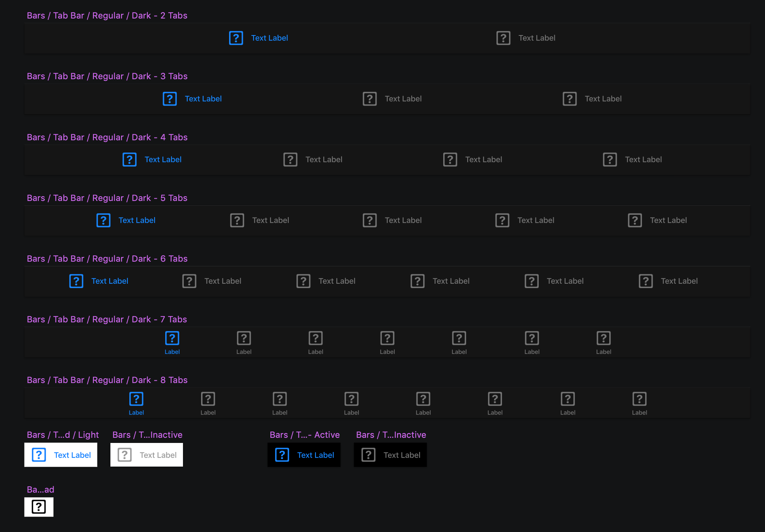Select frame title 'Bars / Tab Bar / Regular / Dark - 6 Tabs'
Image resolution: width=765 pixels, height=532 pixels.
(107, 259)
